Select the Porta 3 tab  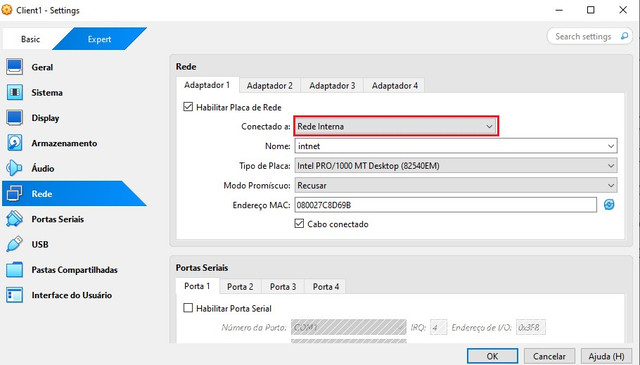[283, 287]
